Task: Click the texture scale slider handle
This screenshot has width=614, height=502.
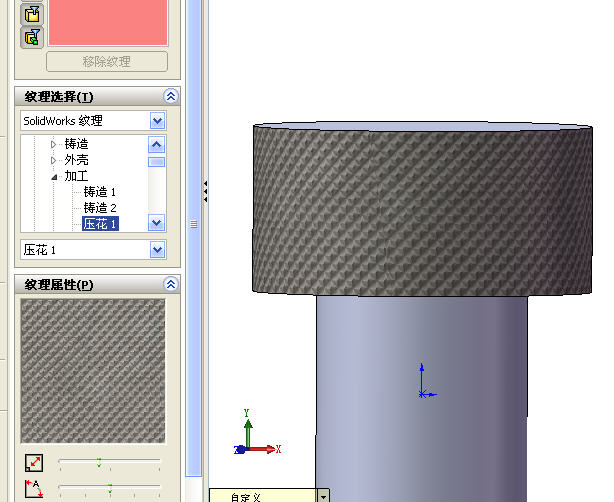Action: click(99, 462)
